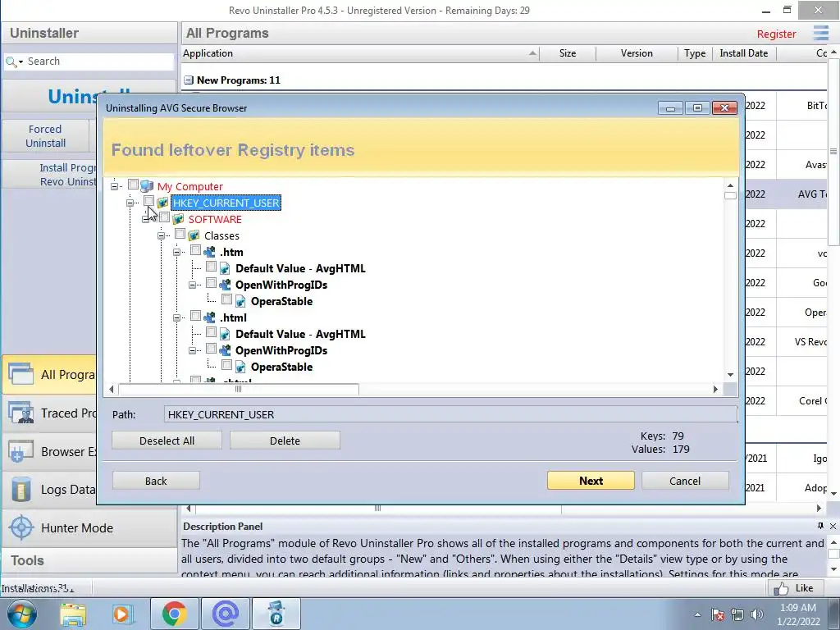Open the Browser Extensions module icon

tap(21, 452)
